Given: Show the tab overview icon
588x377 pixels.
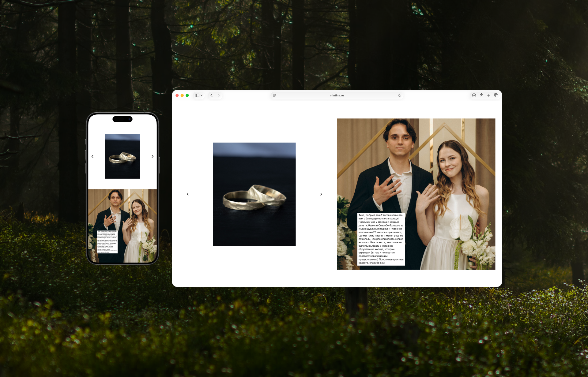Looking at the screenshot, I should [x=496, y=95].
